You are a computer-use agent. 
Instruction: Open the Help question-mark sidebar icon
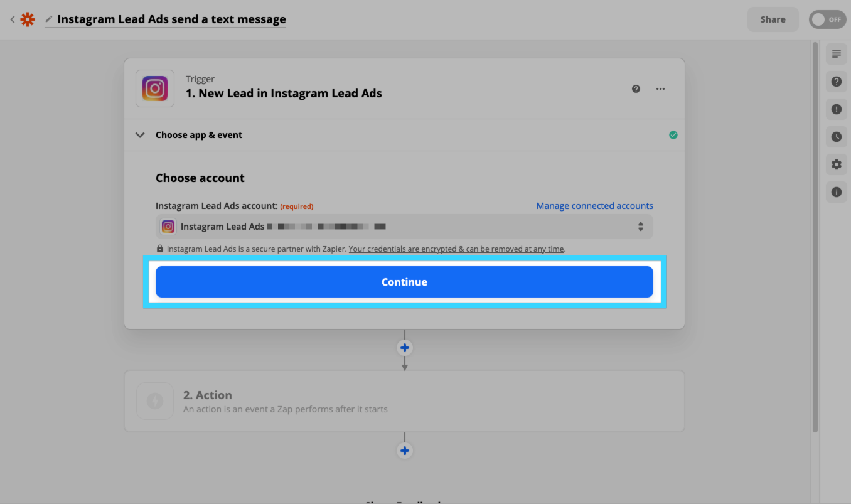[836, 82]
